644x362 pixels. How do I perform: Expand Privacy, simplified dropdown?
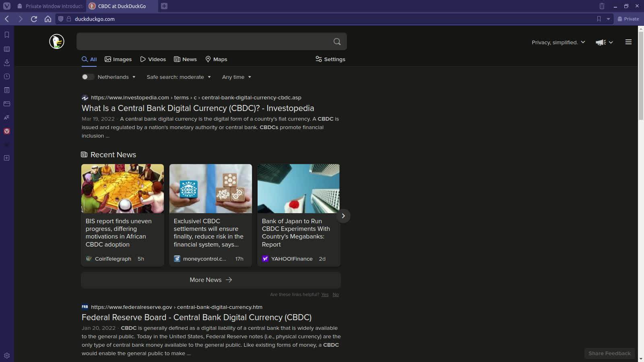[558, 42]
